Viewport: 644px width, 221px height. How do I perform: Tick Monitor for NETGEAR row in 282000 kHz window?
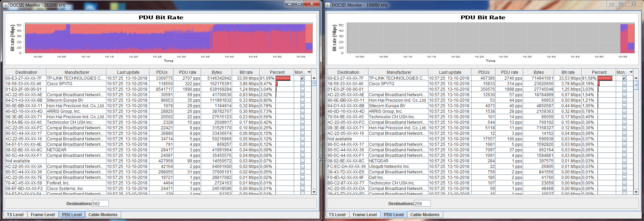pyautogui.click(x=302, y=150)
